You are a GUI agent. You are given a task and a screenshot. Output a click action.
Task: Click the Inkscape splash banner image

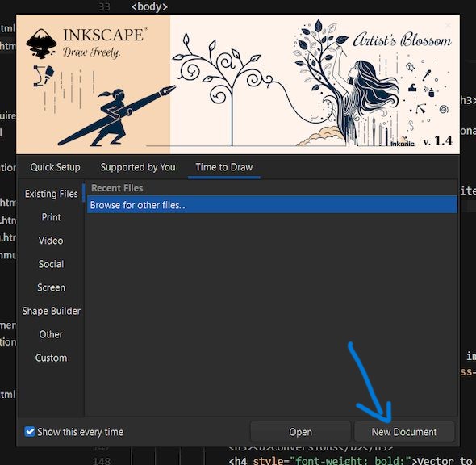point(238,84)
